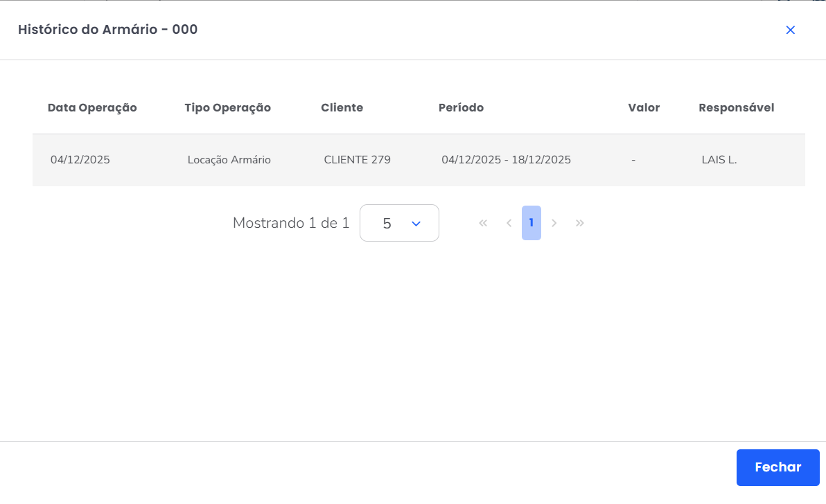Viewport: 826px width, 504px height.
Task: Jump to last page with double-right arrow
Action: (580, 223)
